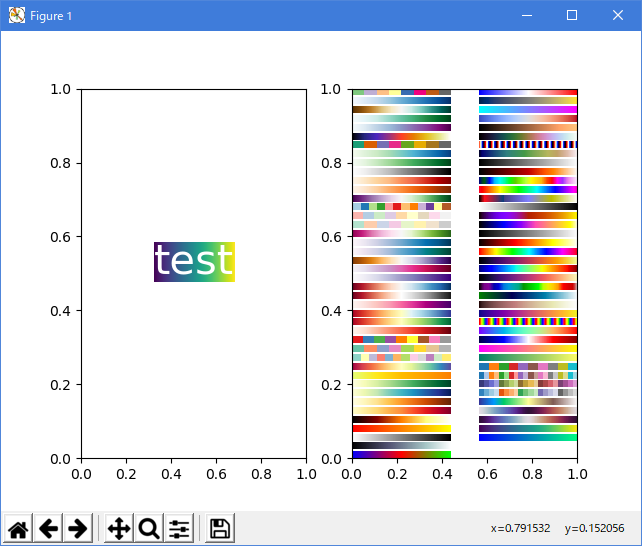Viewport: 642px width, 546px height.
Task: Pick the bottom blue-green strip in right column
Action: (x=528, y=437)
